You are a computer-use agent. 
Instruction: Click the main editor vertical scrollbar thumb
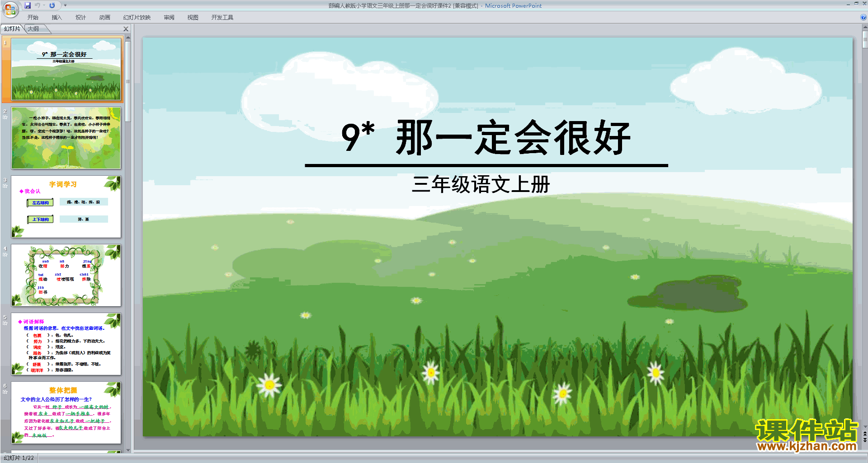865,39
